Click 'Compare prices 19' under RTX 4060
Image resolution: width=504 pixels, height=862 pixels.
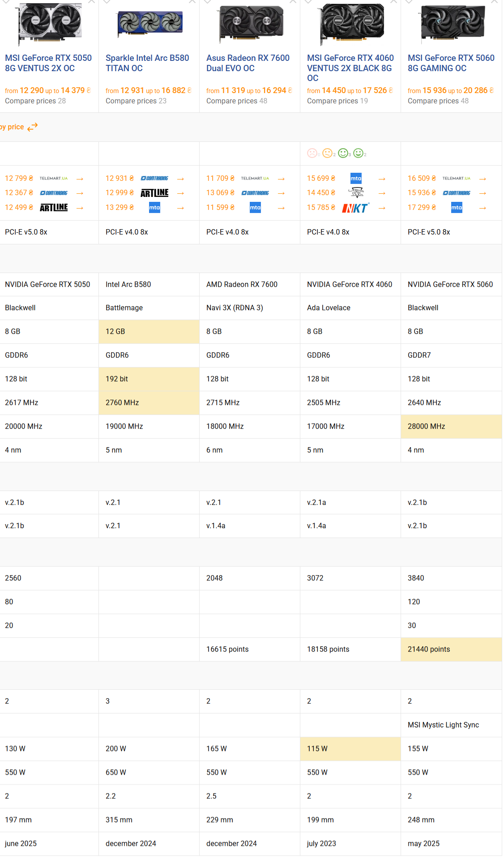(337, 101)
